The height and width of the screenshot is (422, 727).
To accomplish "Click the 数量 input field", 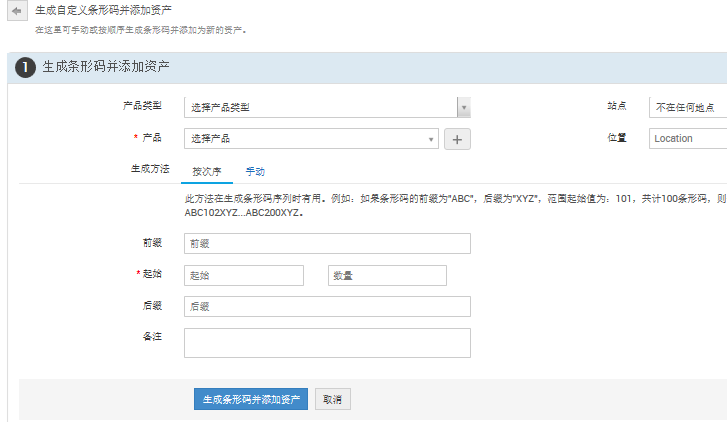I will (x=387, y=275).
